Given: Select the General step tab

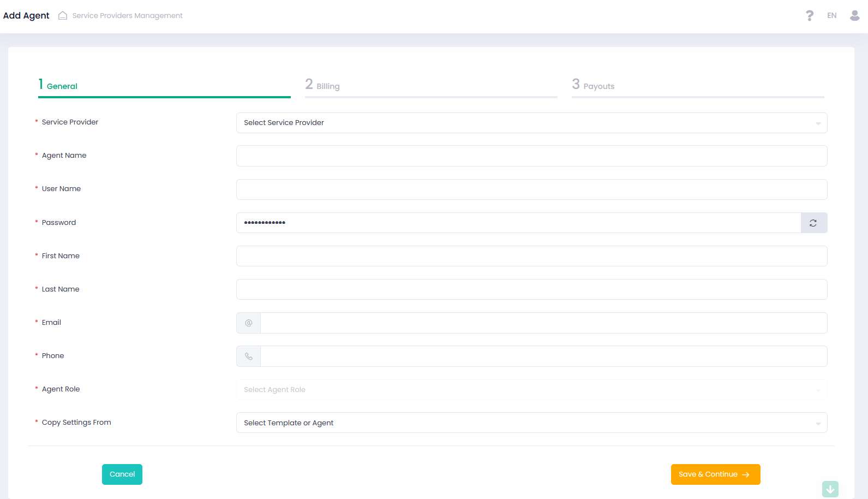Looking at the screenshot, I should click(62, 86).
